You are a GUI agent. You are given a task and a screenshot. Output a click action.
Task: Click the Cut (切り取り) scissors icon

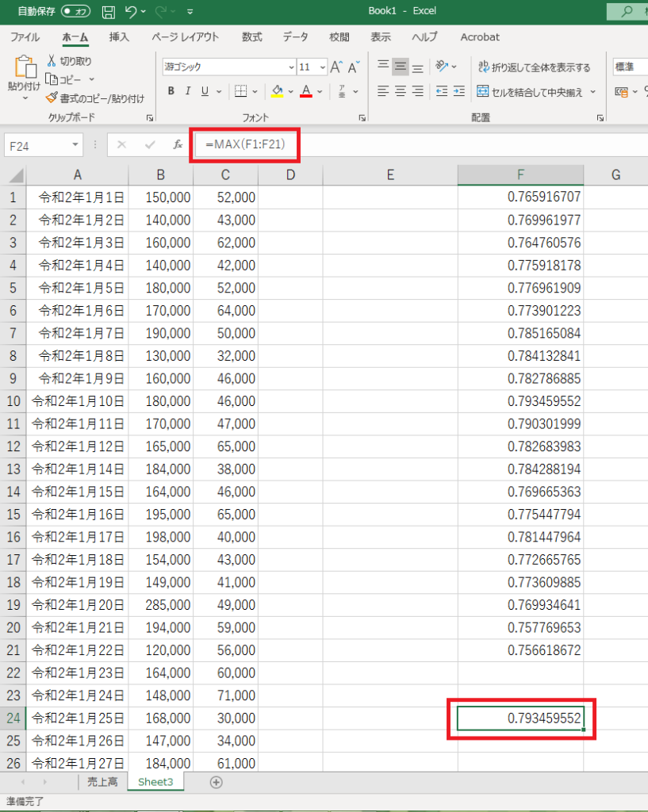tap(52, 61)
